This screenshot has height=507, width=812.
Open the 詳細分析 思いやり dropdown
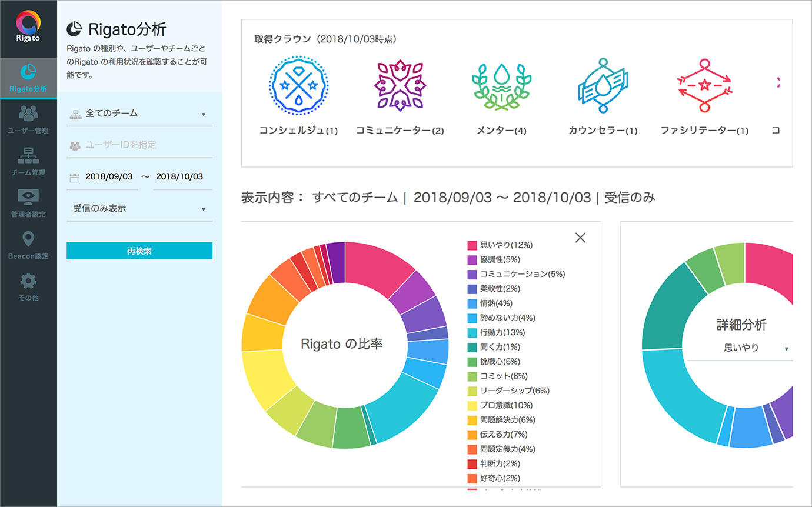tap(740, 348)
